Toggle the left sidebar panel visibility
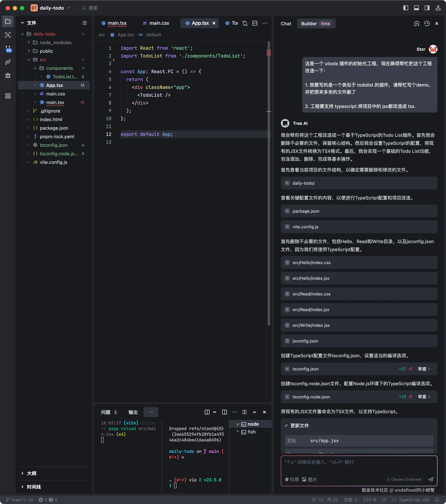This screenshot has width=446, height=504. tap(406, 8)
